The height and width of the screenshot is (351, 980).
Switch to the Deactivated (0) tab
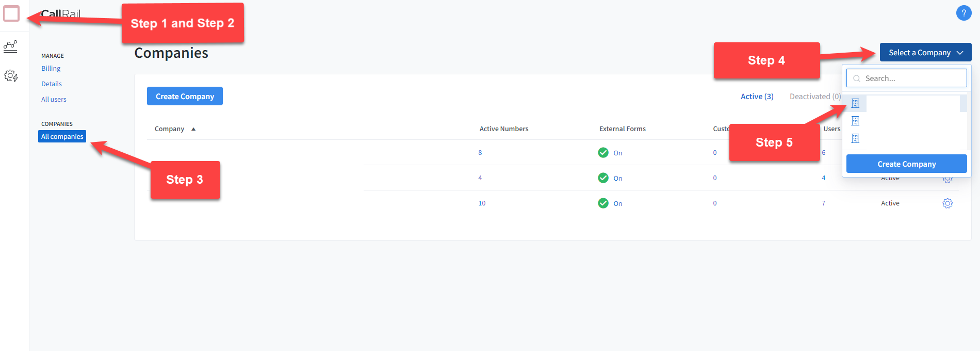(x=815, y=97)
